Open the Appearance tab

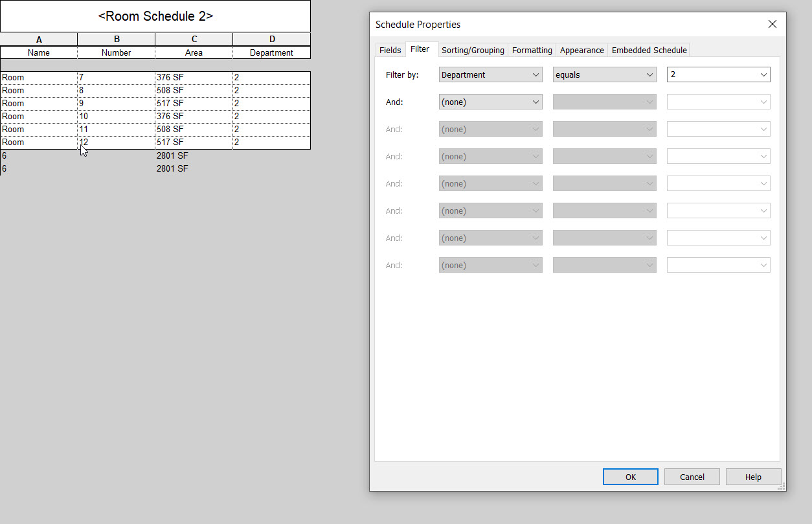(581, 49)
